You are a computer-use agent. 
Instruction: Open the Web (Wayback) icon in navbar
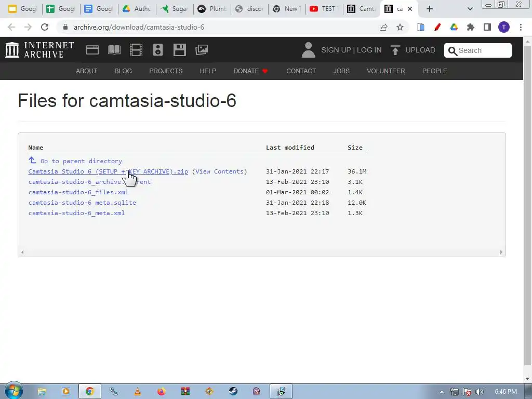[x=92, y=50]
